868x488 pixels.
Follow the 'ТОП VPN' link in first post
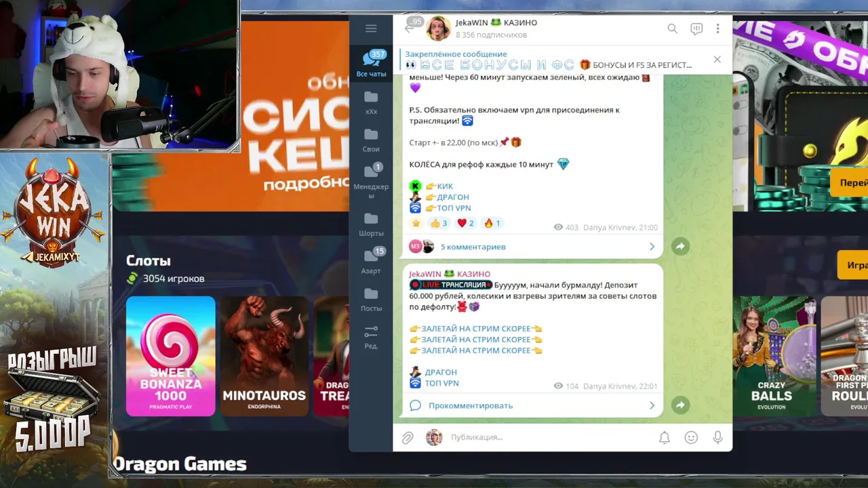click(454, 208)
